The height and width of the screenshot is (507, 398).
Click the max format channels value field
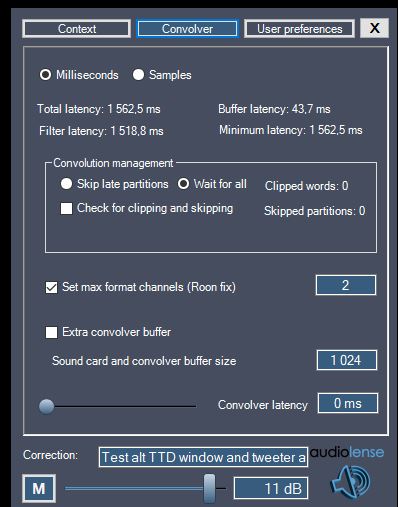tap(346, 285)
